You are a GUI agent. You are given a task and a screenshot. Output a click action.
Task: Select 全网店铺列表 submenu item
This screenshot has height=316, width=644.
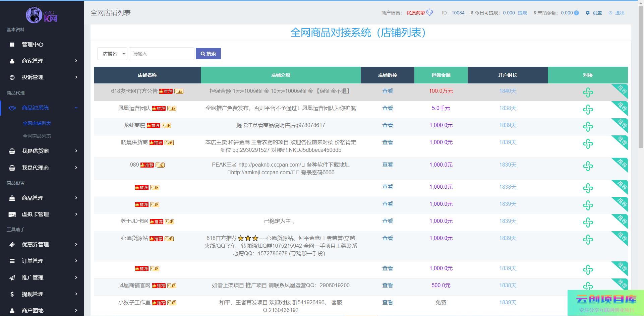click(x=37, y=123)
